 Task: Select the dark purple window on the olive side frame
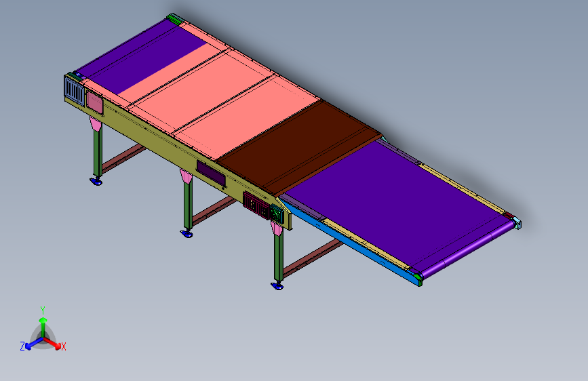pyautogui.click(x=211, y=174)
